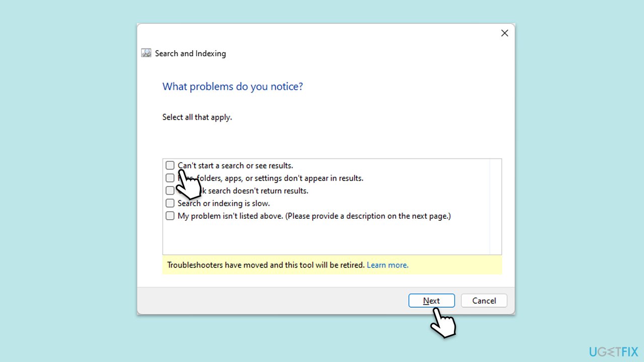644x362 pixels.
Task: Tick the "Search or indexing is slow" checkbox
Action: tap(170, 203)
